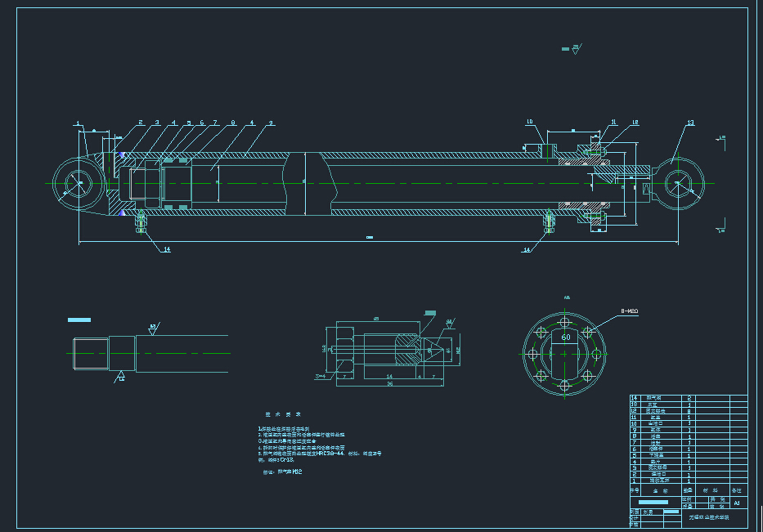Select the 14 dimension in valve detail
Image resolution: width=763 pixels, height=532 pixels.
389,377
